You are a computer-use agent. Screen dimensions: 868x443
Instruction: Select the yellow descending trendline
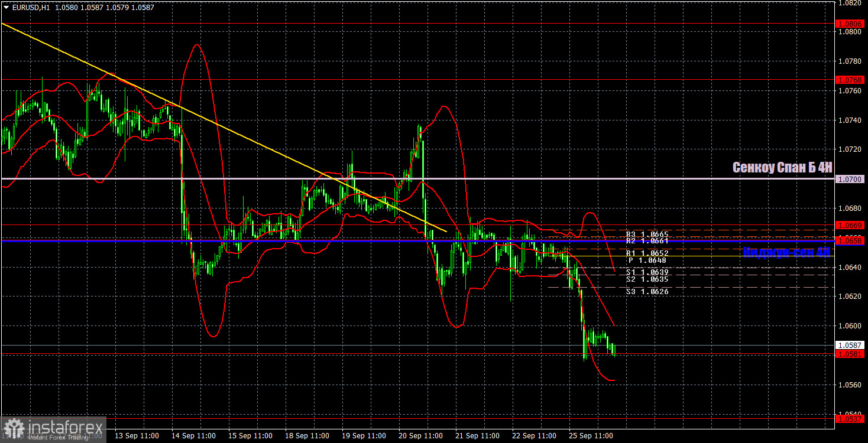225,128
